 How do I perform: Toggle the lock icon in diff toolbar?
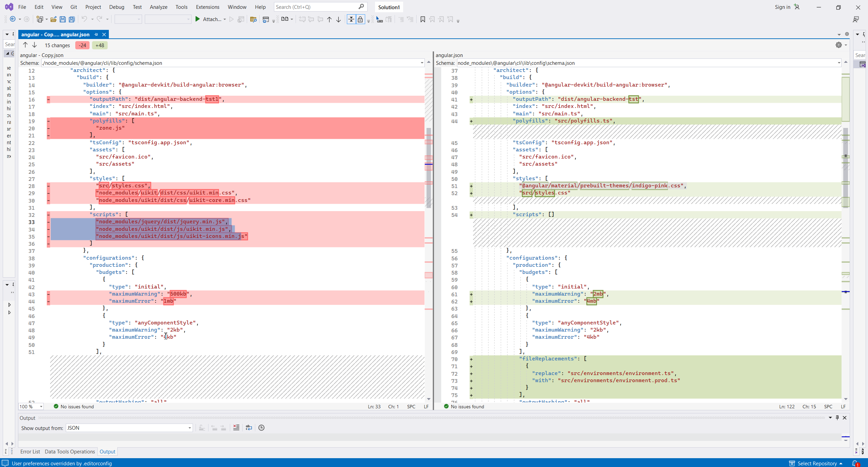tap(360, 19)
